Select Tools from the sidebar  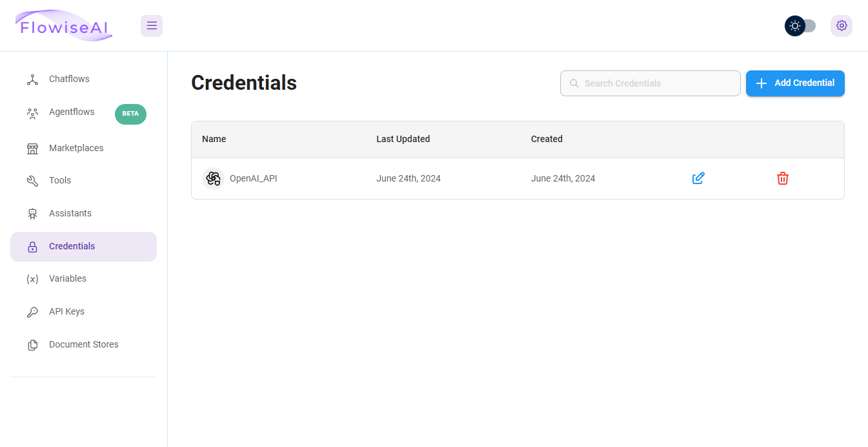(83, 181)
